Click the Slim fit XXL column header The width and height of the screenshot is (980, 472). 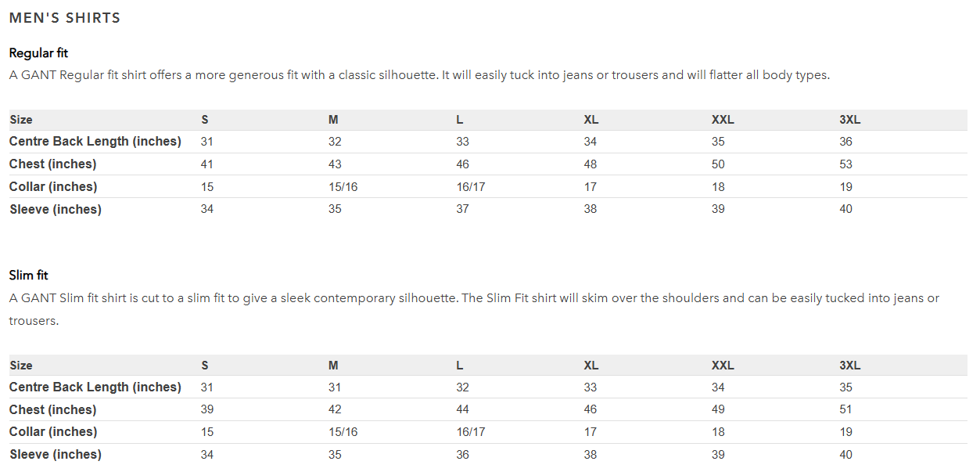pyautogui.click(x=723, y=366)
